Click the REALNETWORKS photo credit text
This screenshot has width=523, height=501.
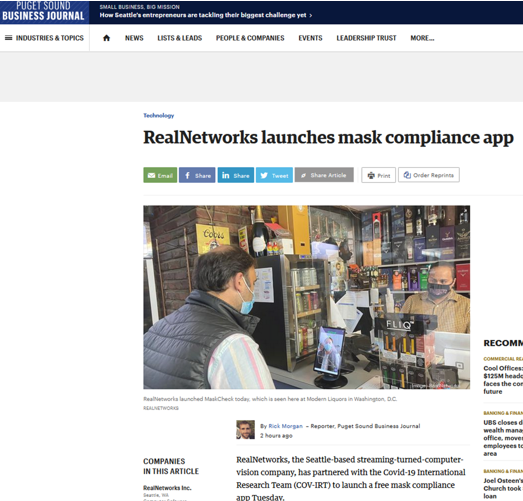click(x=161, y=408)
